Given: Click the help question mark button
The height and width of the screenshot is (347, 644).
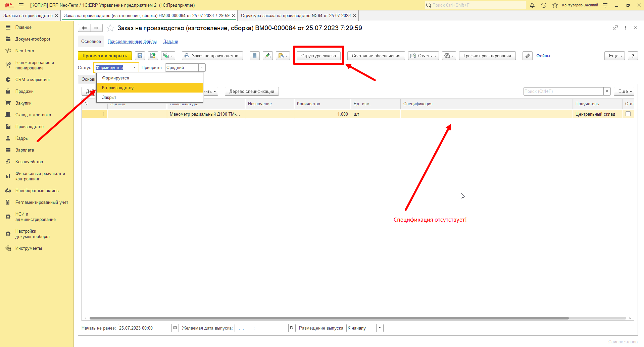Looking at the screenshot, I should tap(633, 56).
